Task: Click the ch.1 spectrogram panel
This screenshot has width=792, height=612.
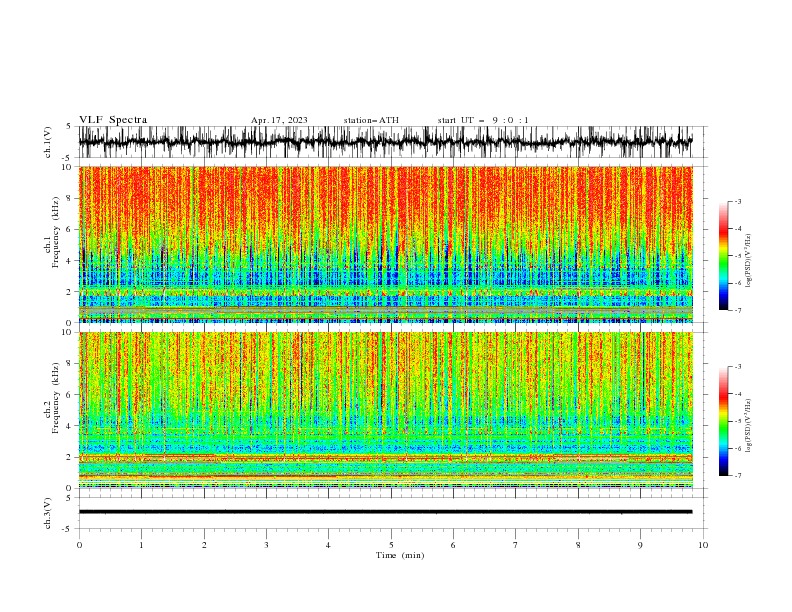Action: (x=385, y=244)
